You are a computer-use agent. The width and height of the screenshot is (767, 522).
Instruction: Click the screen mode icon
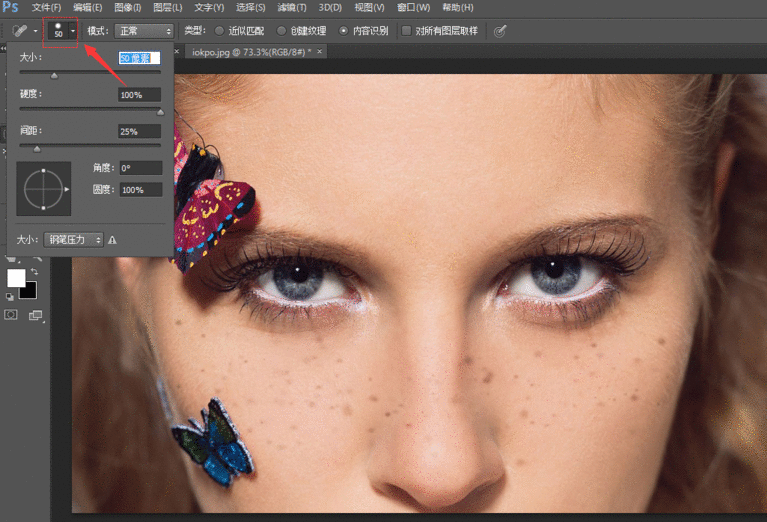coord(36,315)
